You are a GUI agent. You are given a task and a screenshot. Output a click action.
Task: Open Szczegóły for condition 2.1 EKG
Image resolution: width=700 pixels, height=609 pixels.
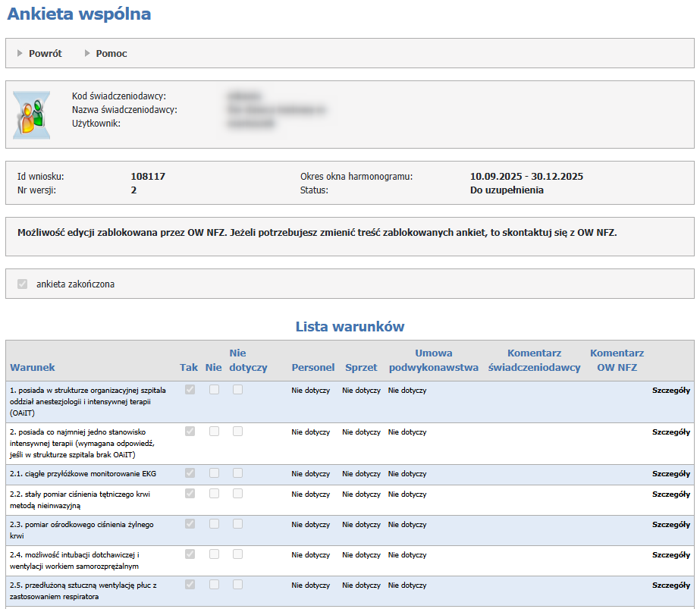pos(671,474)
